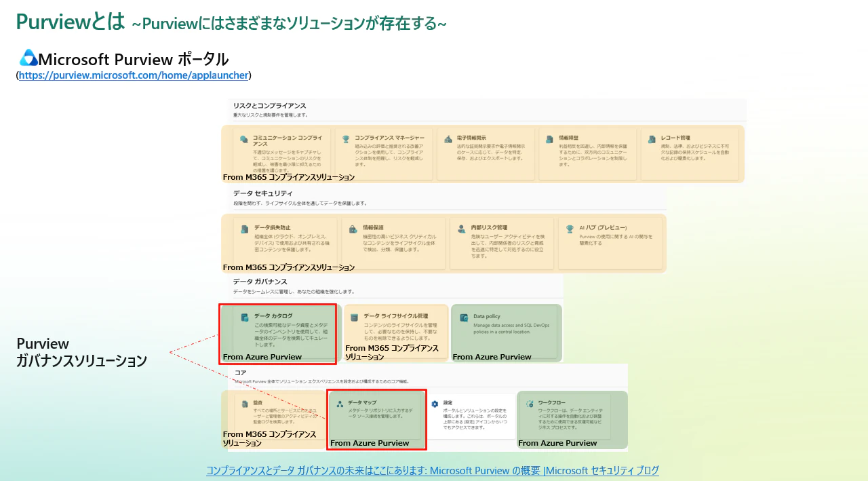Select the AI Hub (AI ハブ) preview icon

point(570,229)
